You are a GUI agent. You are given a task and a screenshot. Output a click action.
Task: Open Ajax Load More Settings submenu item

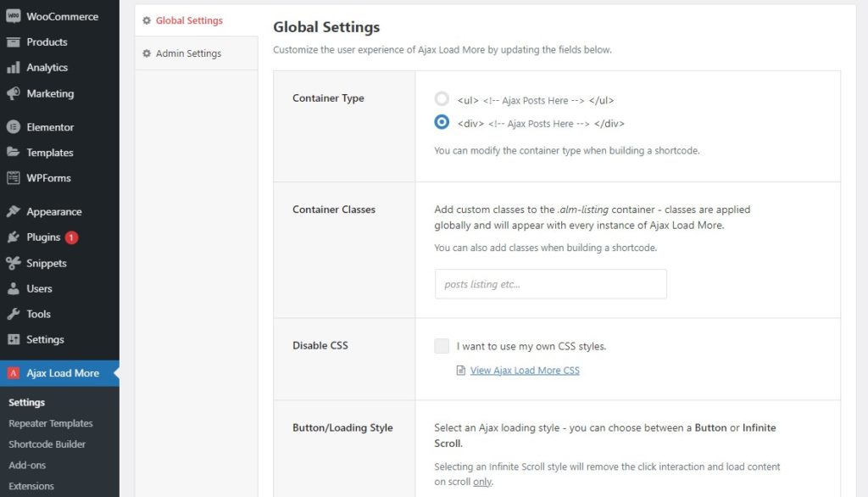26,402
